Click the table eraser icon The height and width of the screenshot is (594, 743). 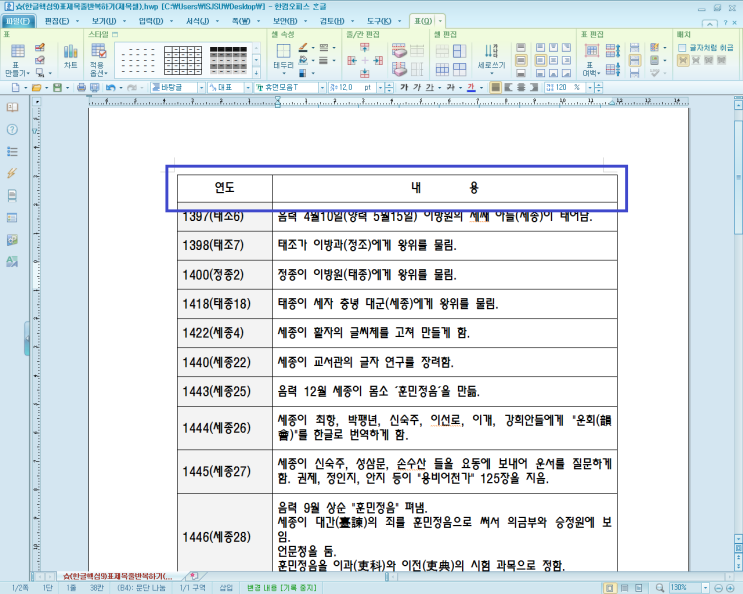point(40,60)
